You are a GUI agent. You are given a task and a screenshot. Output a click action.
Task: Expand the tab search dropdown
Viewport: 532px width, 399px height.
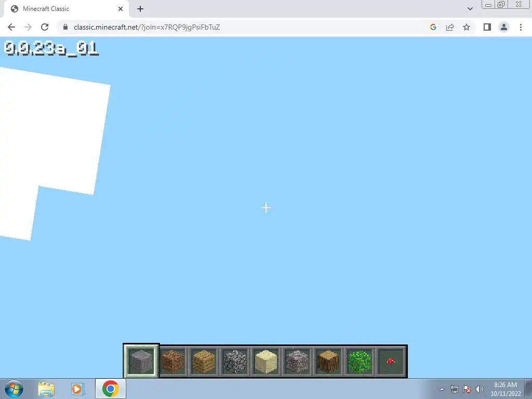(x=470, y=9)
